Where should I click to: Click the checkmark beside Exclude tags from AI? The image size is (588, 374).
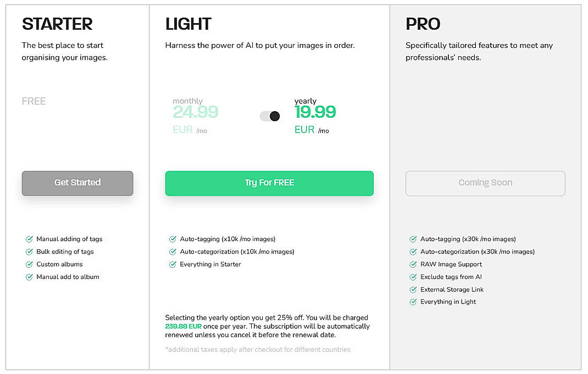[x=413, y=277]
